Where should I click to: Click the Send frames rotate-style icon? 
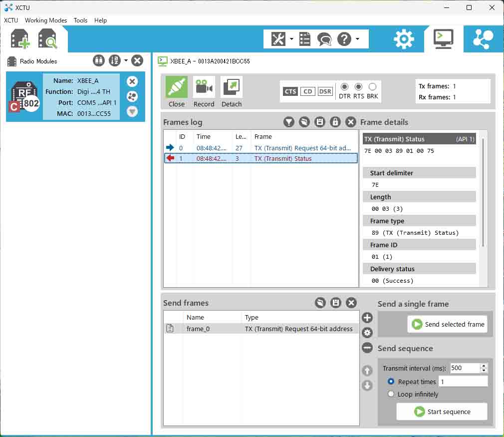[x=320, y=303]
